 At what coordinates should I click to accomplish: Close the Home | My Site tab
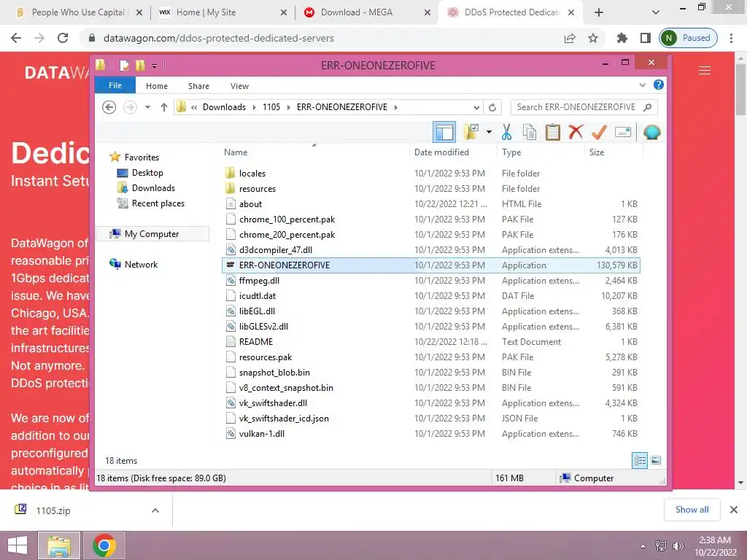(x=284, y=13)
